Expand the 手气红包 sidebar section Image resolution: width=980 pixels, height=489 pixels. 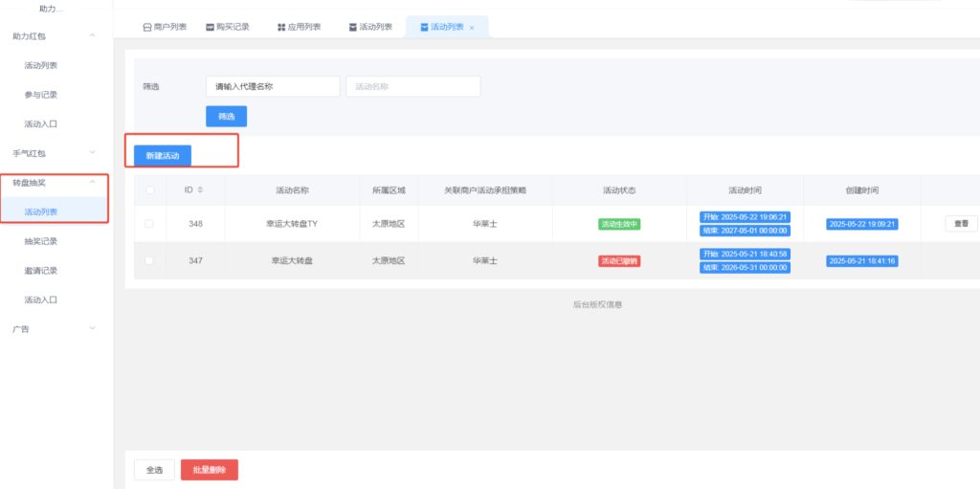click(x=92, y=153)
